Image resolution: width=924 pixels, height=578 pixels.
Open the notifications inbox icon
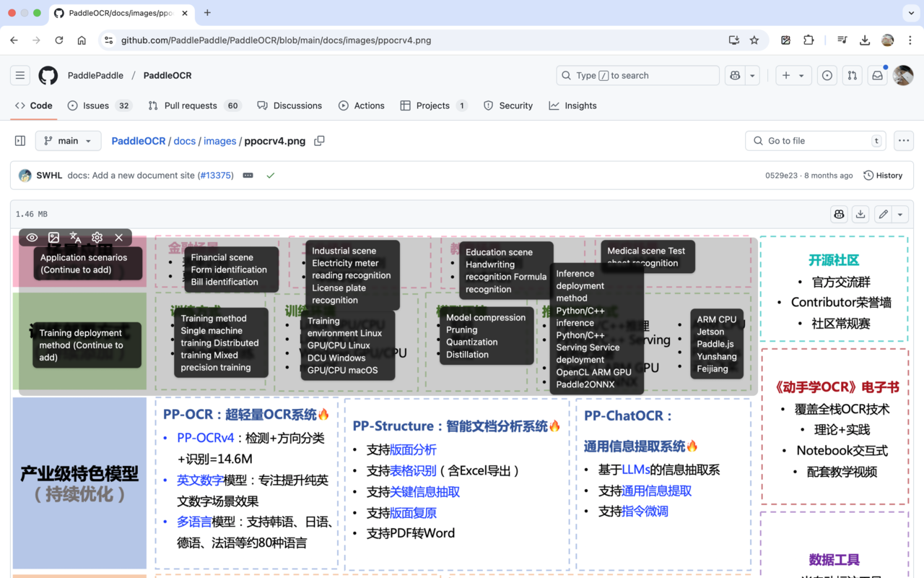point(876,75)
